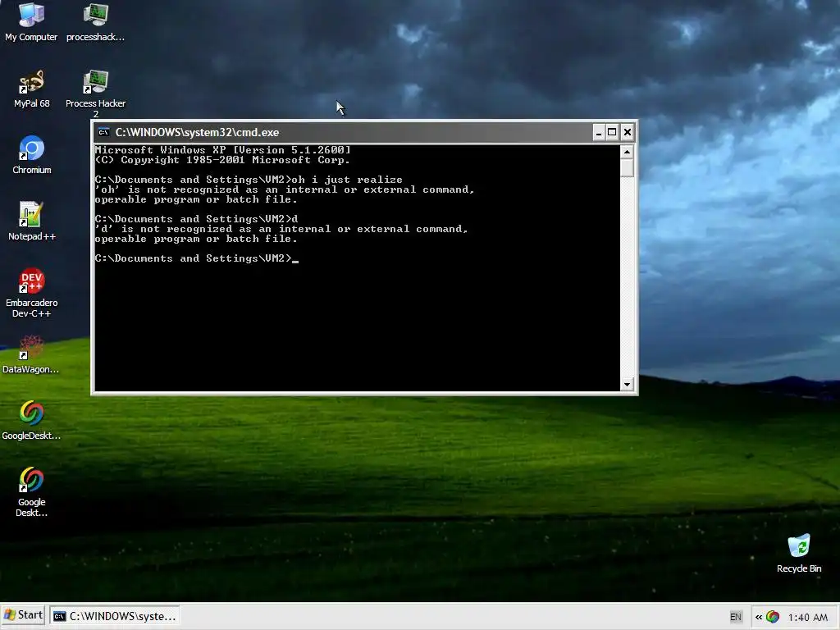Click cmd.exe title bar system icon
The width and height of the screenshot is (840, 630).
[103, 132]
